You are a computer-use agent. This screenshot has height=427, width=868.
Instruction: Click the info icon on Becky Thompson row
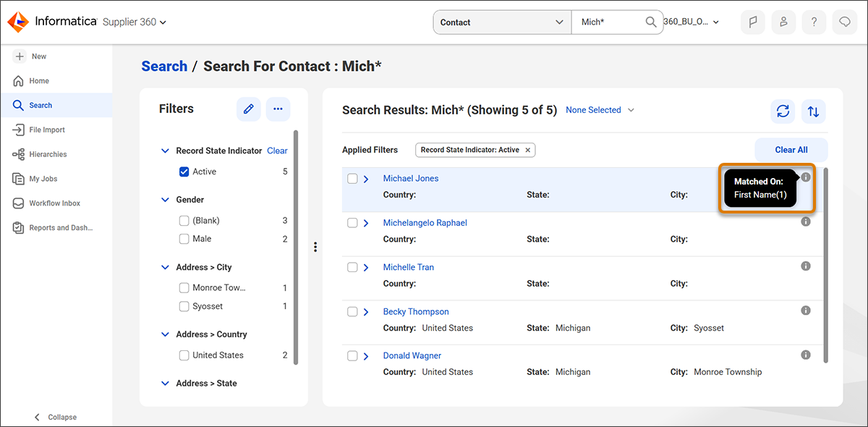(x=806, y=310)
